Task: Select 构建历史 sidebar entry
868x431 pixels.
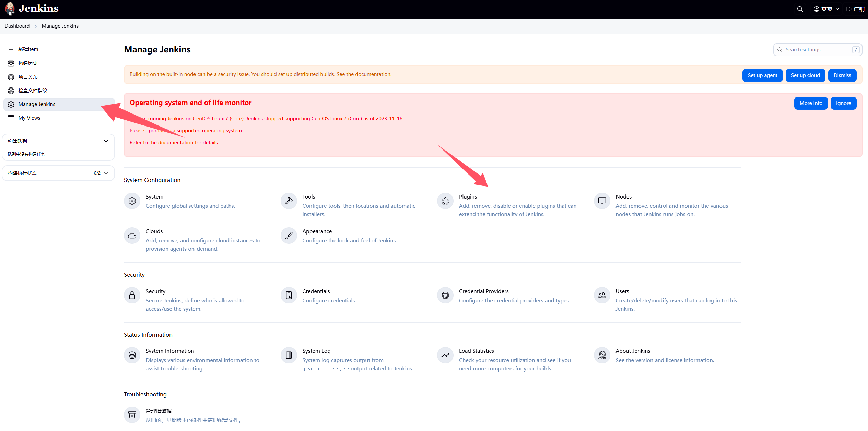Action: 58,63
